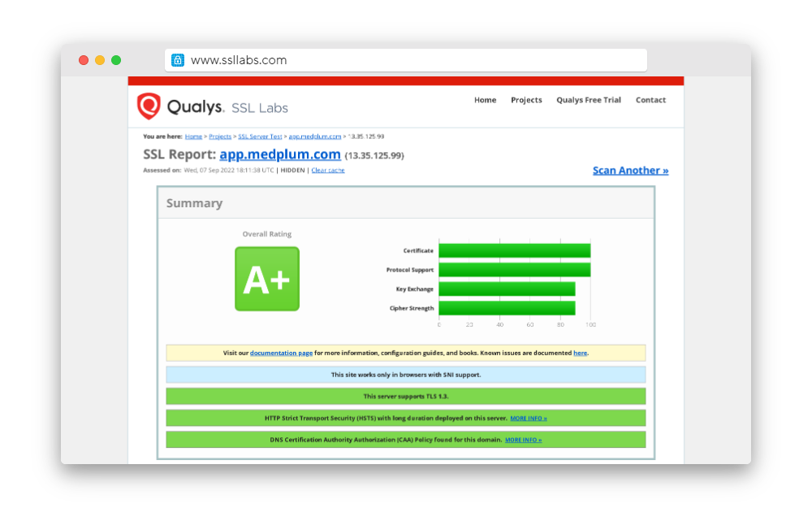Click the SSL Server Test breadcrumb
812x508 pixels.
pyautogui.click(x=260, y=137)
